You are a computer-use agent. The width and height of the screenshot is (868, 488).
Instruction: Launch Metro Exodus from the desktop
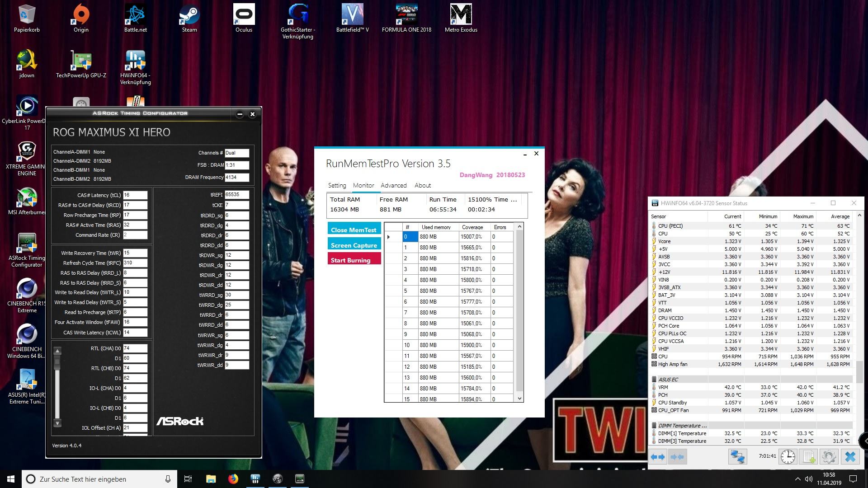point(461,18)
